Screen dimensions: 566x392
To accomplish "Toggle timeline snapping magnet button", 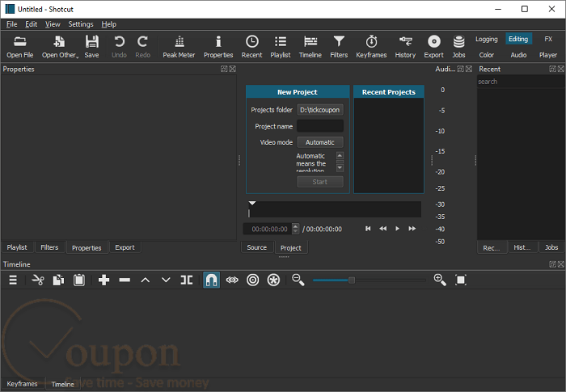I will (x=212, y=280).
